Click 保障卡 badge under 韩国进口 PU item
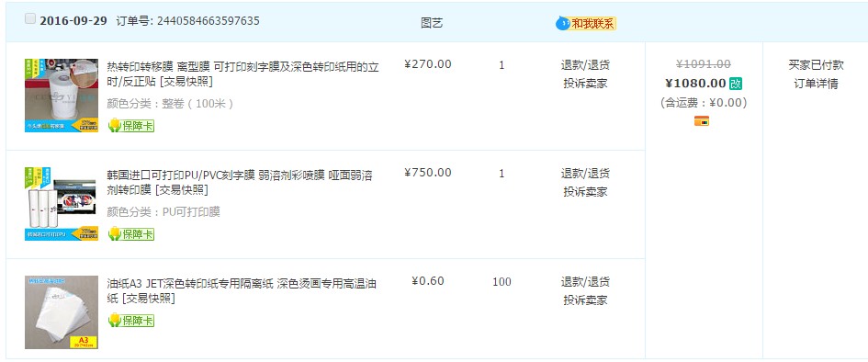This screenshot has width=868, height=362. pyautogui.click(x=131, y=234)
